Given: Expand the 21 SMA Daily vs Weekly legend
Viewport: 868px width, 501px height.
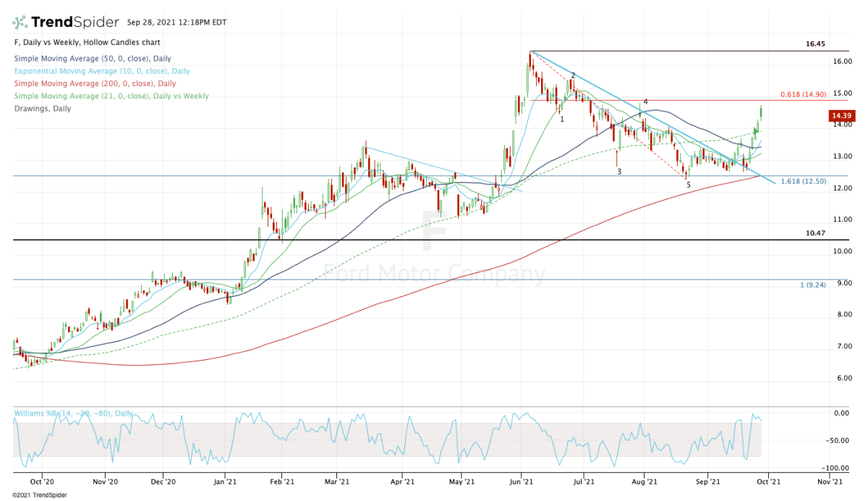Looking at the screenshot, I should pos(111,96).
